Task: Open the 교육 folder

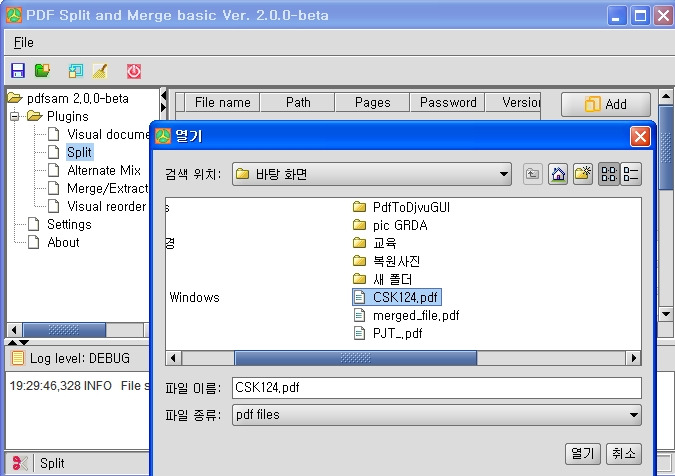Action: coord(375,243)
